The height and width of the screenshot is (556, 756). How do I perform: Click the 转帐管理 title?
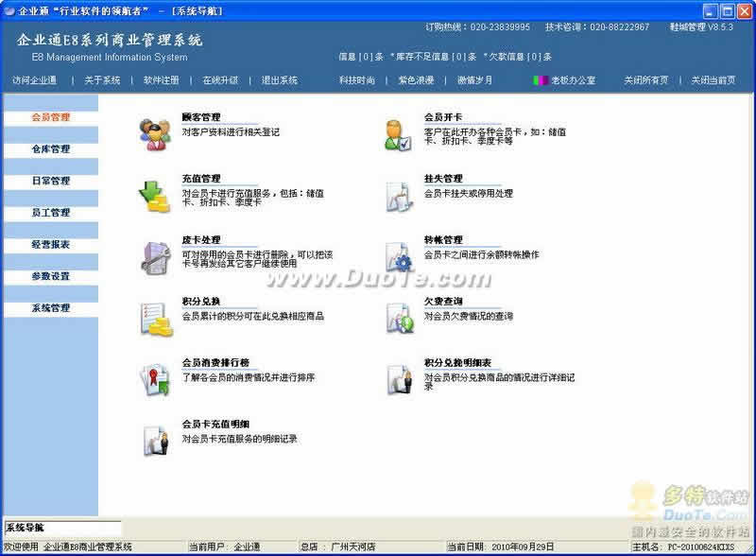[443, 240]
